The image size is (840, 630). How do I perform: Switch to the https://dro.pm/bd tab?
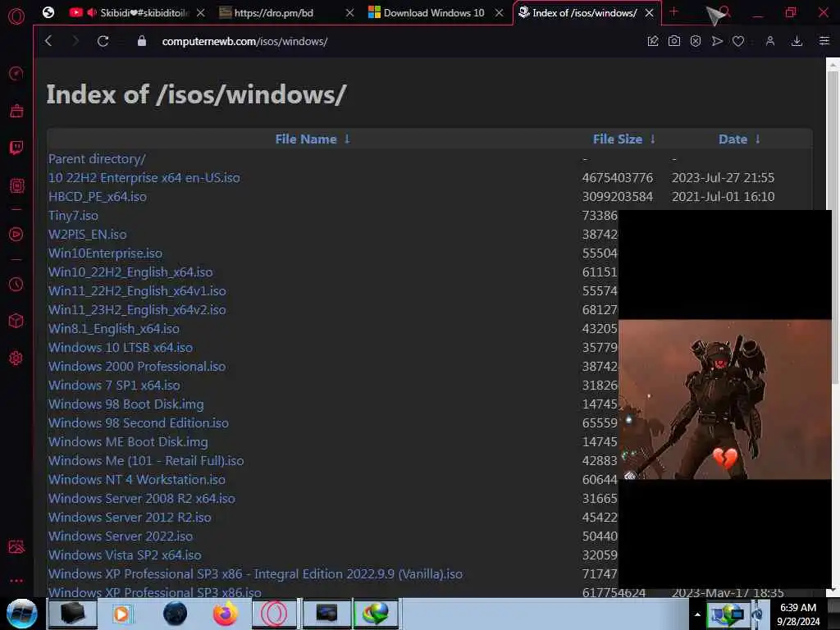[x=286, y=13]
